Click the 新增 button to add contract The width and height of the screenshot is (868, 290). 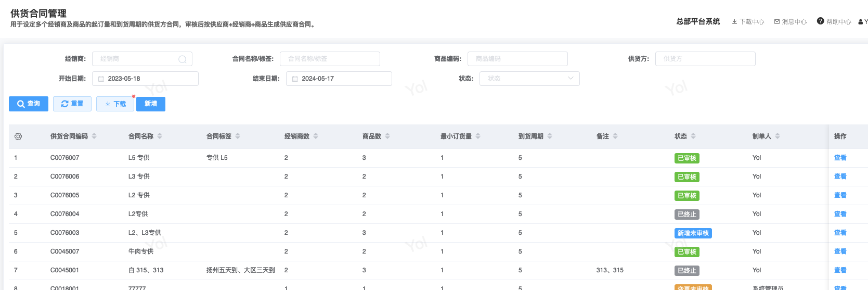(x=151, y=104)
